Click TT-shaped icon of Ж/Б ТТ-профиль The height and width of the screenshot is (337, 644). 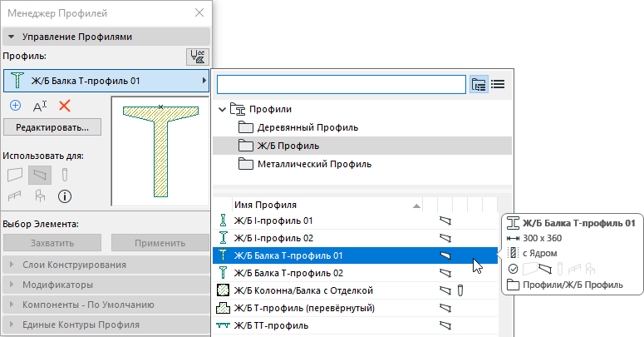tap(223, 325)
